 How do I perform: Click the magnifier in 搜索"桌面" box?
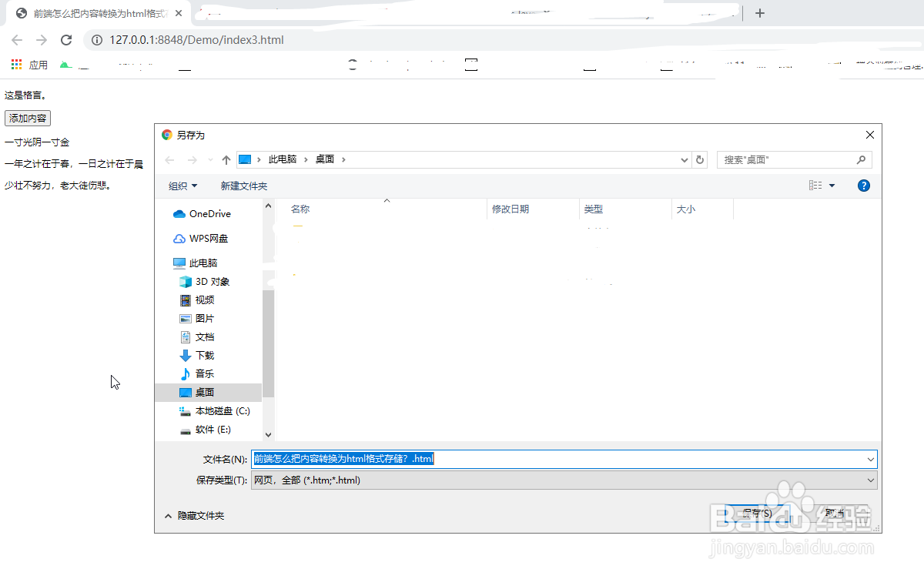(x=862, y=159)
